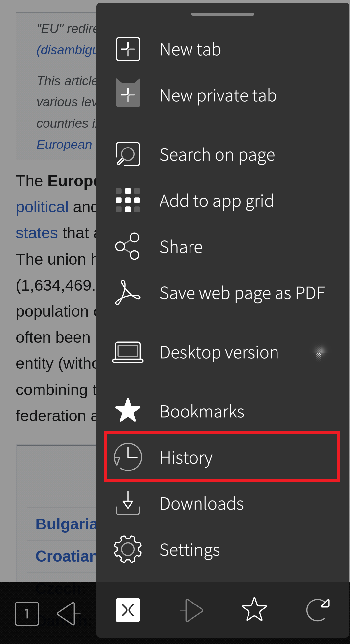Toggle Desktop version indicator light
The height and width of the screenshot is (644, 350).
[320, 352]
